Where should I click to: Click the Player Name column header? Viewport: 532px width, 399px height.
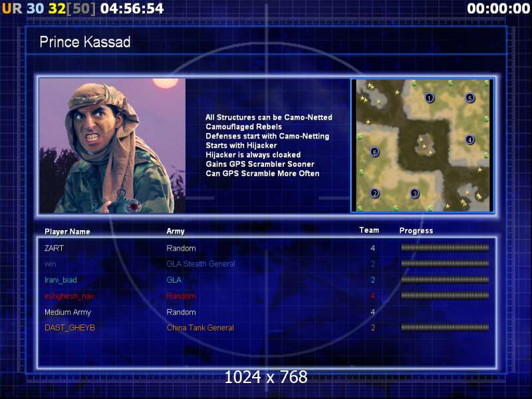[67, 231]
